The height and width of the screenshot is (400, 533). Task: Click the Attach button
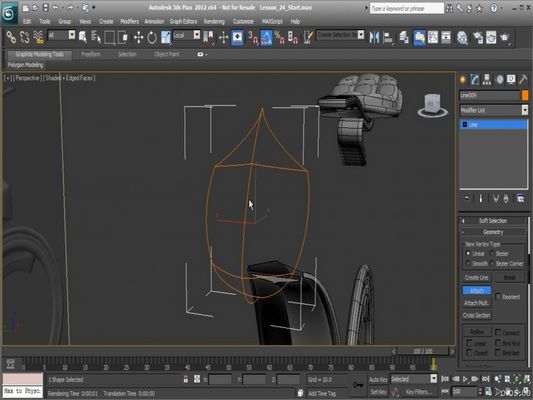click(x=477, y=291)
